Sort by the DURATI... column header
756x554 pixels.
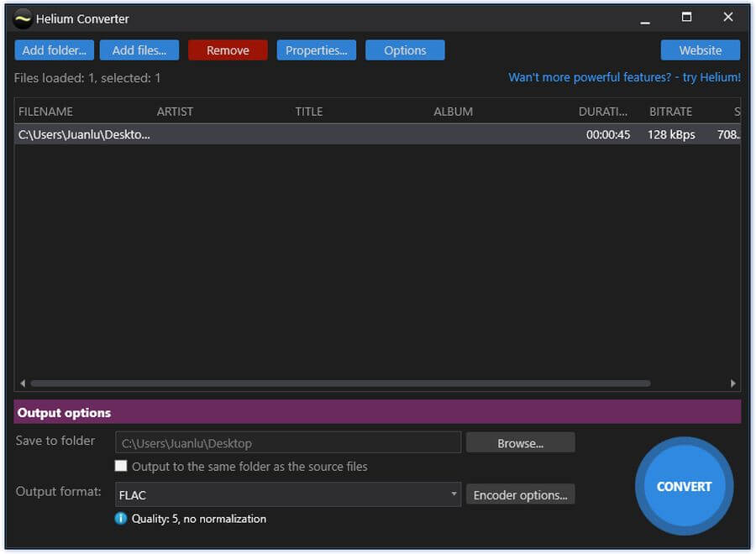[x=602, y=112]
